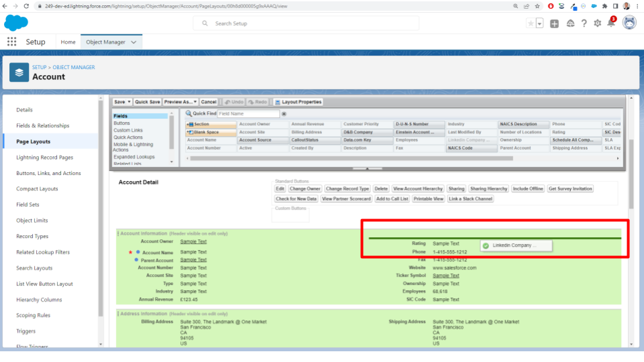644x362 pixels.
Task: Toggle the browser side panel icon
Action: [x=615, y=6]
